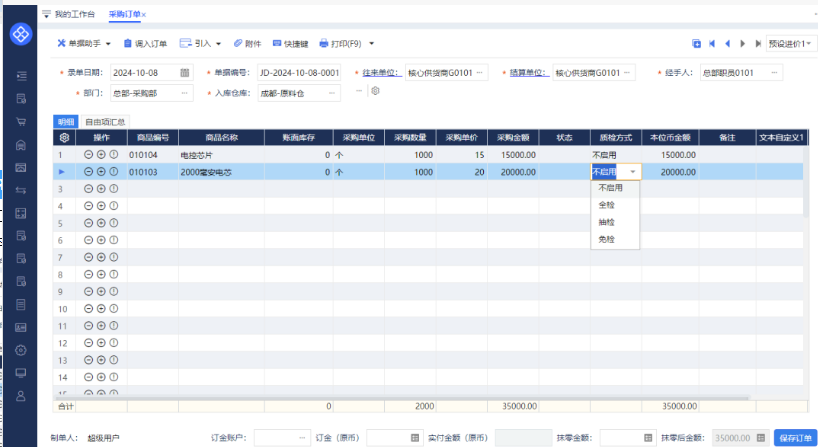Click minus icon in row 5
Viewport: 818px width, 447px height.
pyautogui.click(x=88, y=223)
